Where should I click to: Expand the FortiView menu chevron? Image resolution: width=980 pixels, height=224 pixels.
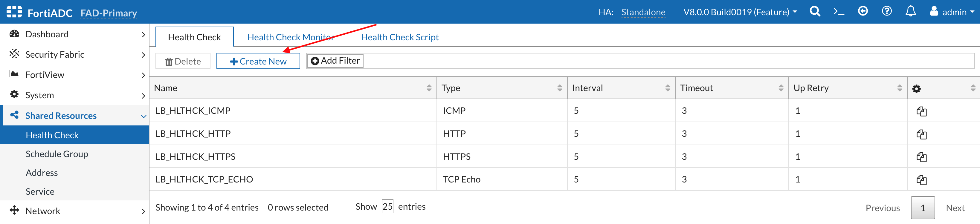(143, 75)
